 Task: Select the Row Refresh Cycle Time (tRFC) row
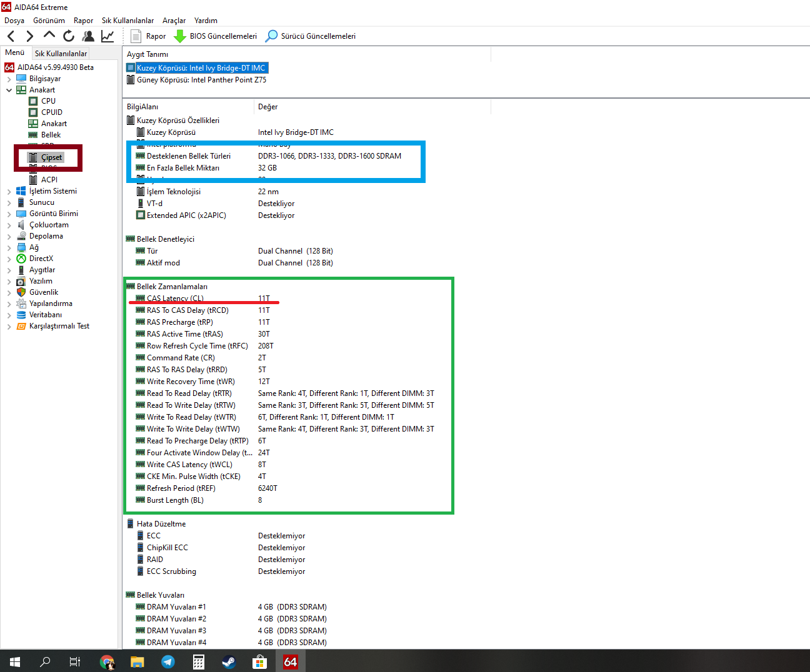click(205, 346)
